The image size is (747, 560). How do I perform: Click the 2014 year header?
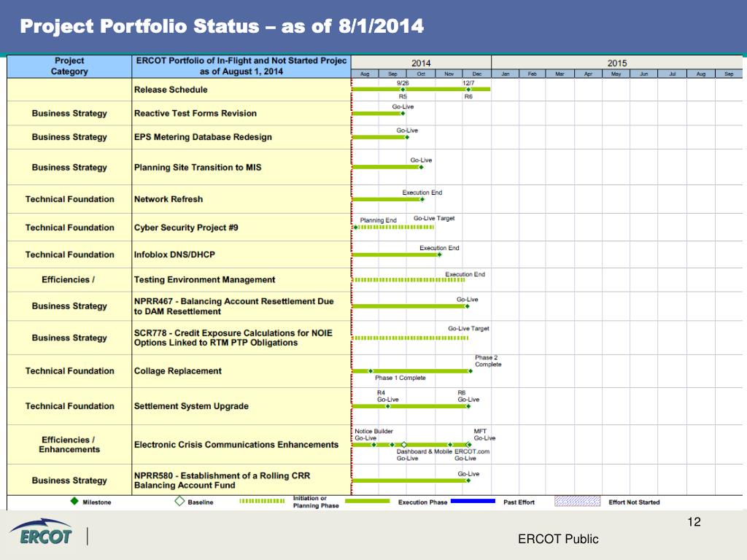[x=421, y=63]
